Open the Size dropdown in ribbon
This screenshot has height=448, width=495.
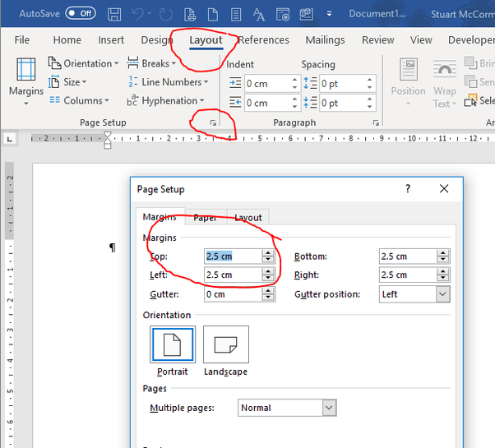67,82
